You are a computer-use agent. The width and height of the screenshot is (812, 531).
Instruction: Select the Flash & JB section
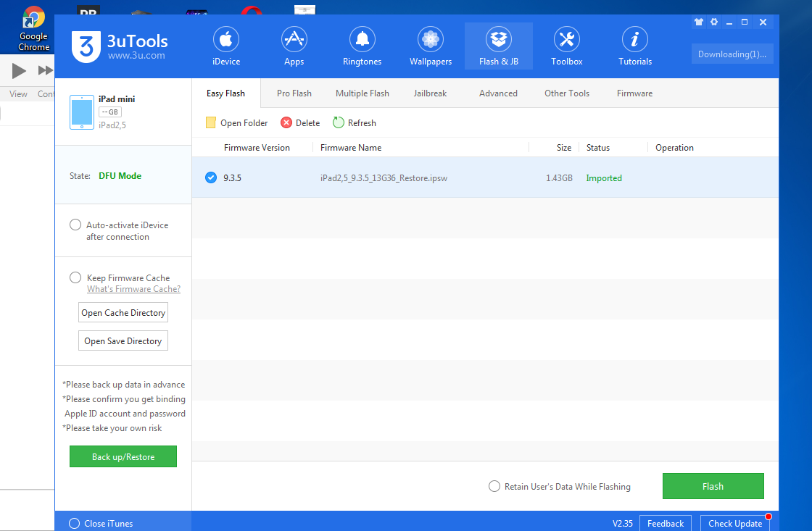498,46
